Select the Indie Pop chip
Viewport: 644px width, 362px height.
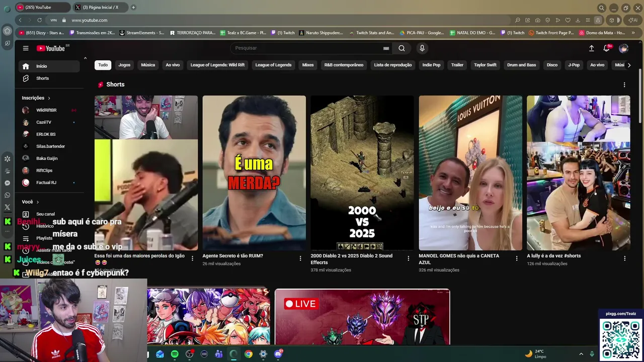431,65
